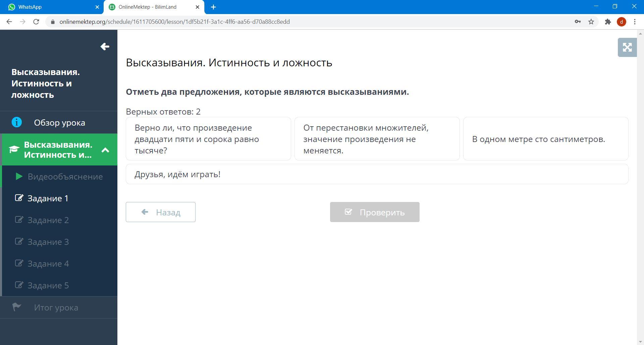Reload the page with the refresh icon
This screenshot has height=345, width=644.
coord(36,22)
